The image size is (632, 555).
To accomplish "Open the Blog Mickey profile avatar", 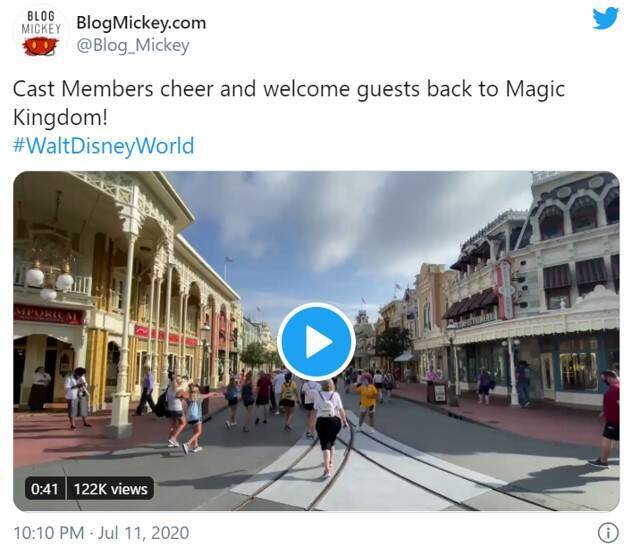I will click(x=40, y=34).
